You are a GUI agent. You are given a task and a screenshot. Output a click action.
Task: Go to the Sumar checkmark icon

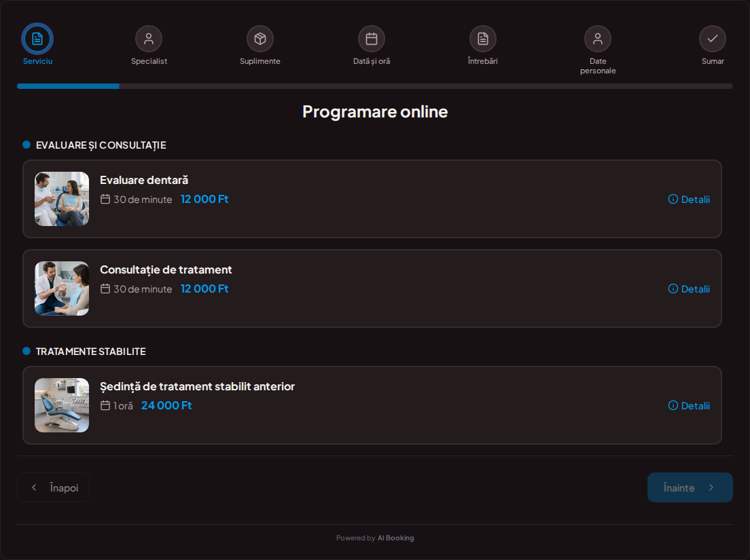[x=713, y=39]
